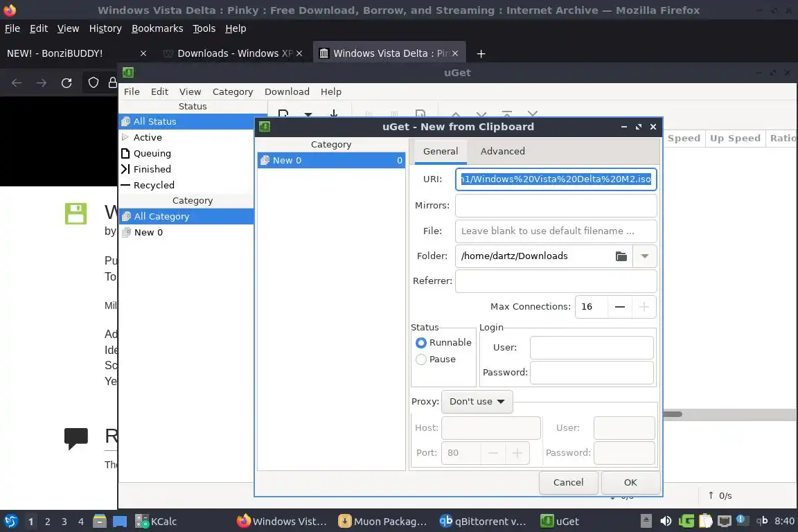Click the Up Speed column header
Viewport: 798px width, 532px height.
point(735,139)
